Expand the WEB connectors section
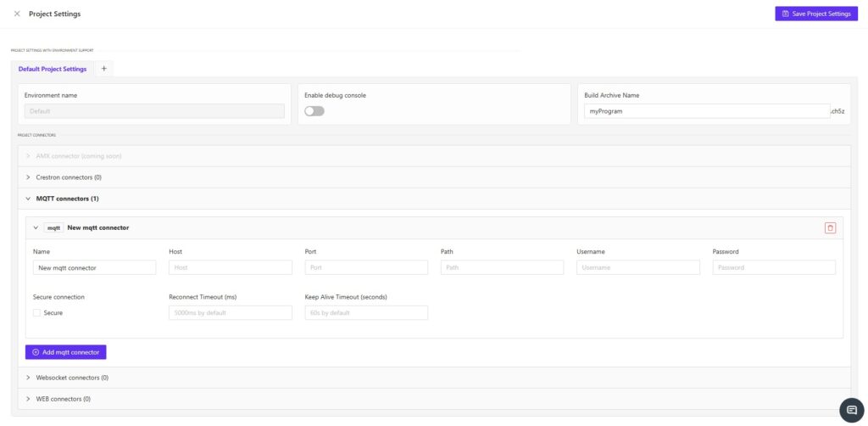868x426 pixels. tap(63, 399)
